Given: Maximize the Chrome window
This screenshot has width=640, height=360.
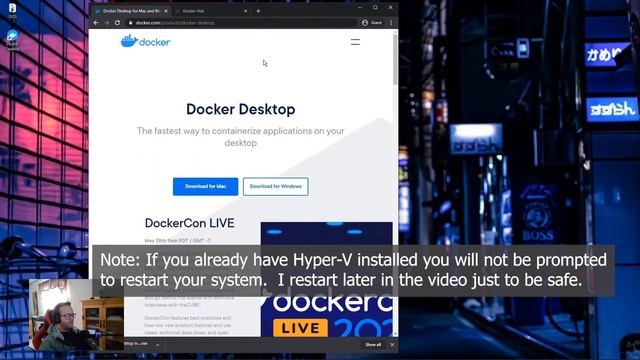Looking at the screenshot, I should [x=375, y=7].
